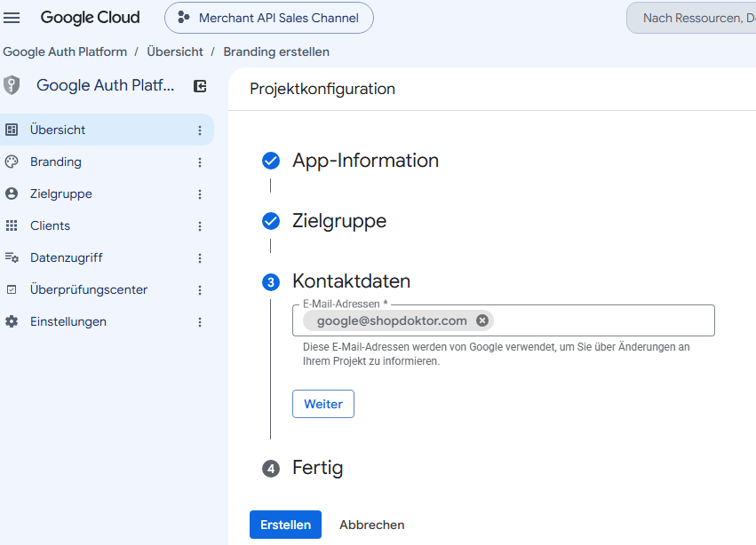The width and height of the screenshot is (756, 545).
Task: Open Datenzugriff page in sidebar
Action: pyautogui.click(x=107, y=257)
